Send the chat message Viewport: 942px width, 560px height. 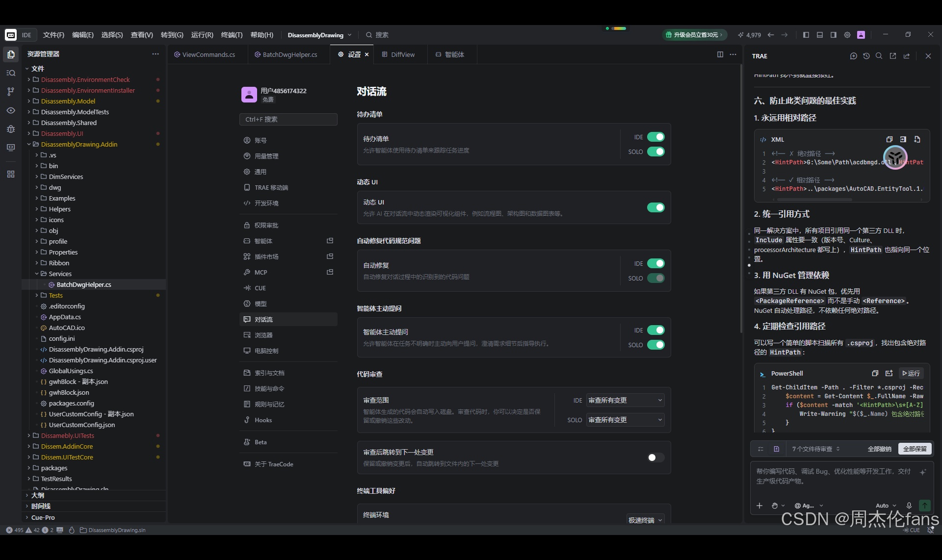925,506
